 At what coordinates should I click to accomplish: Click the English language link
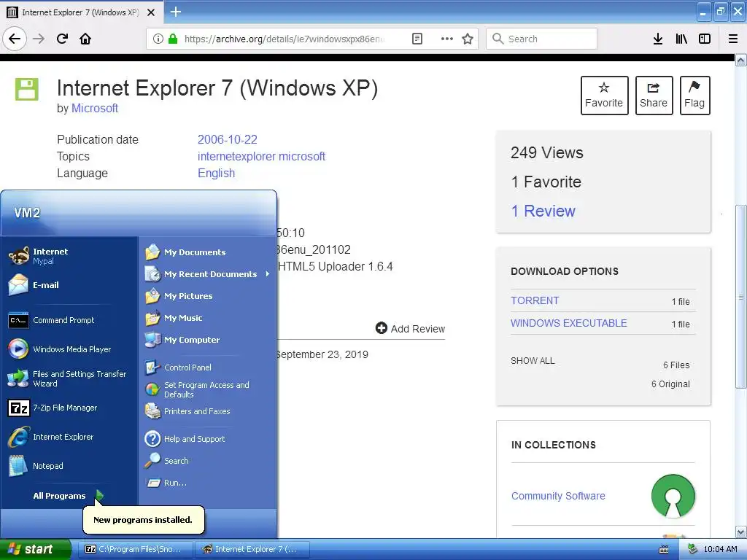[x=216, y=173]
